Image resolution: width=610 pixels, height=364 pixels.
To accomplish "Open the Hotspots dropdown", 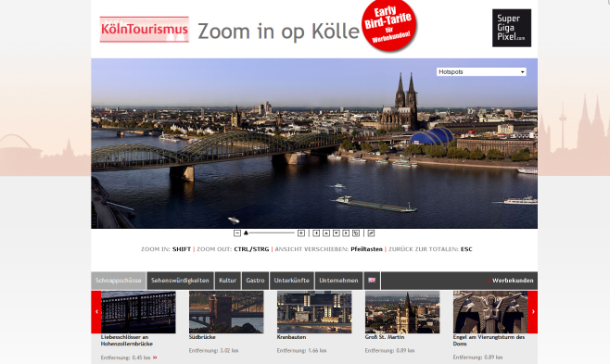I will coord(481,72).
